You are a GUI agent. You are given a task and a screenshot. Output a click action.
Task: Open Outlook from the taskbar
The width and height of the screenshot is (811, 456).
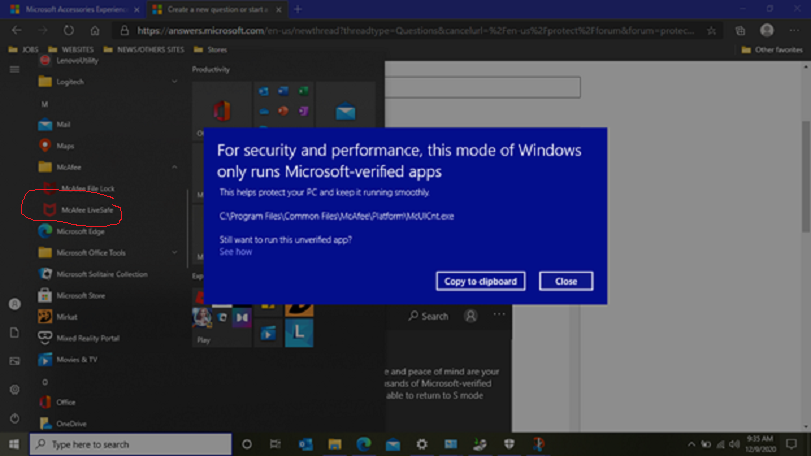305,444
